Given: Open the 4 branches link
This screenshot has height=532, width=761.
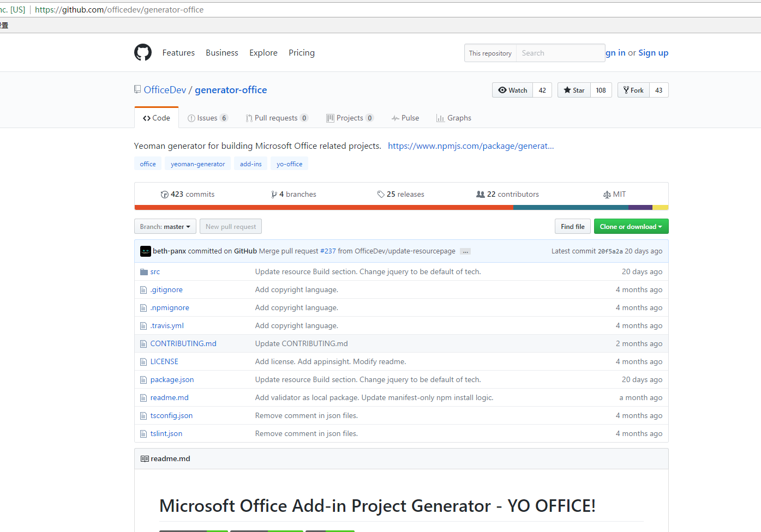Looking at the screenshot, I should pos(293,195).
